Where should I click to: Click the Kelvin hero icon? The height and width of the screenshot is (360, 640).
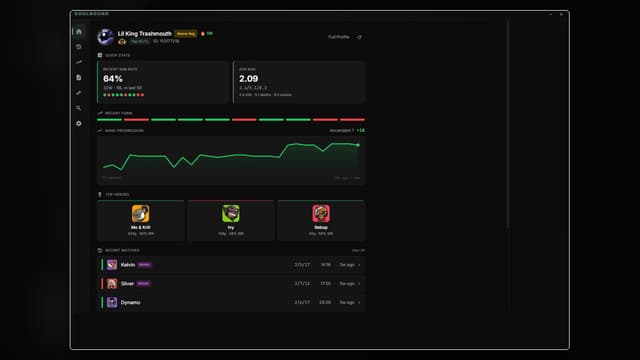(x=112, y=265)
